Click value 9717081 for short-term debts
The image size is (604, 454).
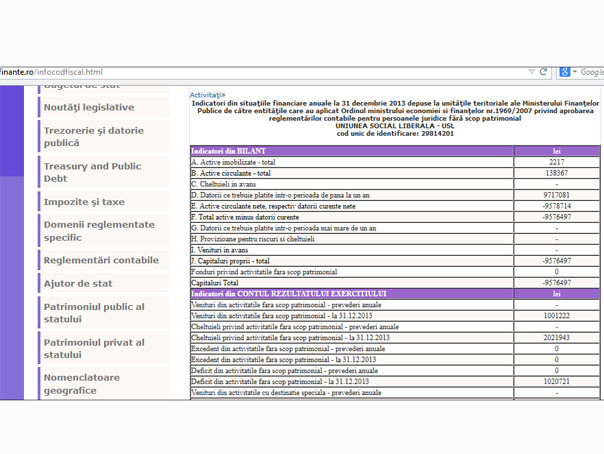557,195
